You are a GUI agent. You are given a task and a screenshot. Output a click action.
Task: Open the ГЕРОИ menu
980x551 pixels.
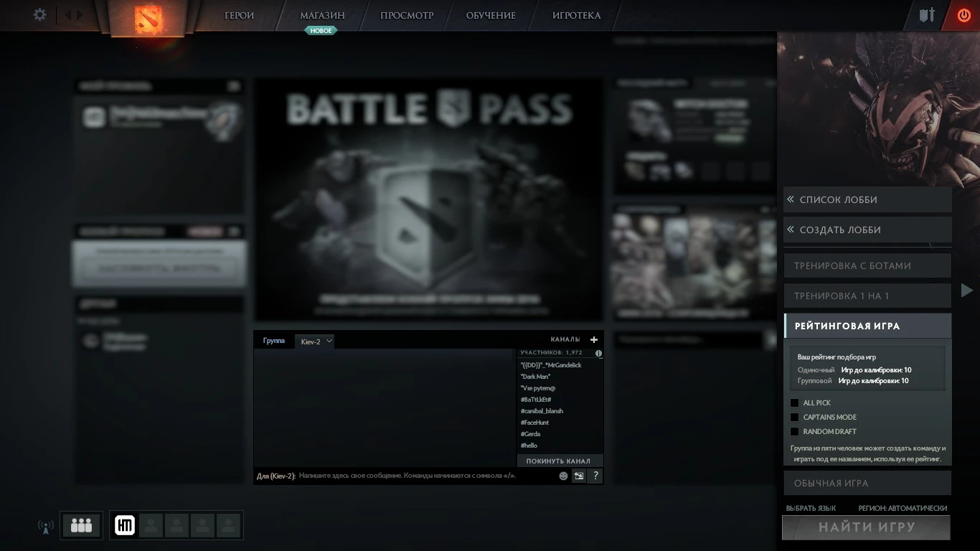[239, 15]
